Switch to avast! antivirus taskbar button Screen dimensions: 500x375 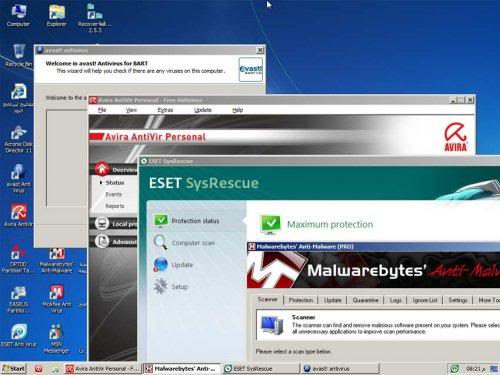tap(340, 369)
